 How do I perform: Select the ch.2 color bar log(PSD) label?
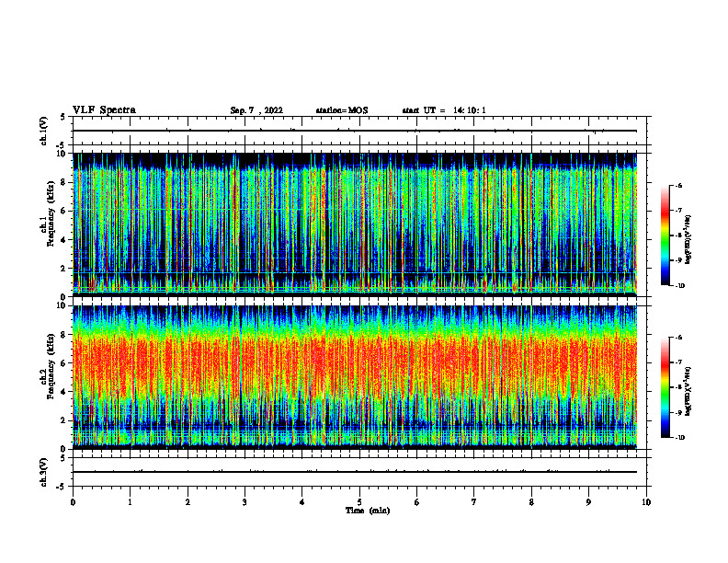[688, 391]
